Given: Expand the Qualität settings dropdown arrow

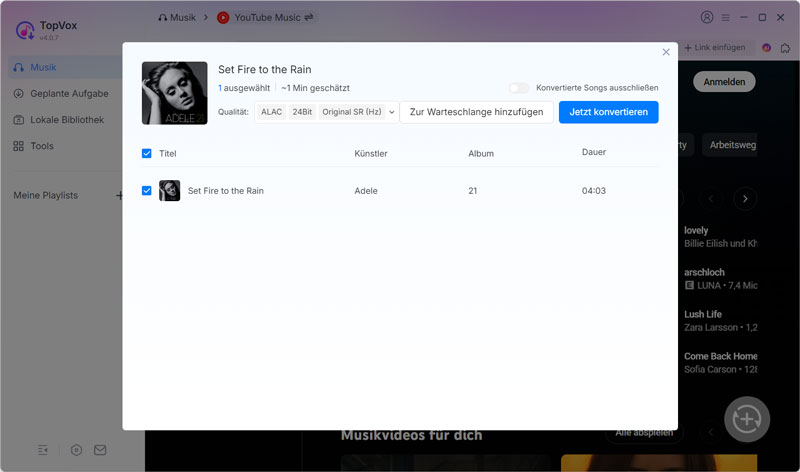Looking at the screenshot, I should pos(391,112).
